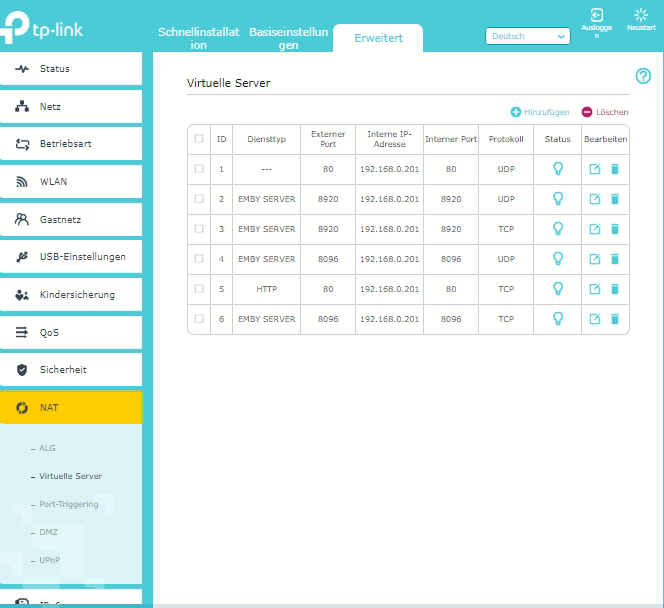Open Netz in the sidebar

[71, 107]
